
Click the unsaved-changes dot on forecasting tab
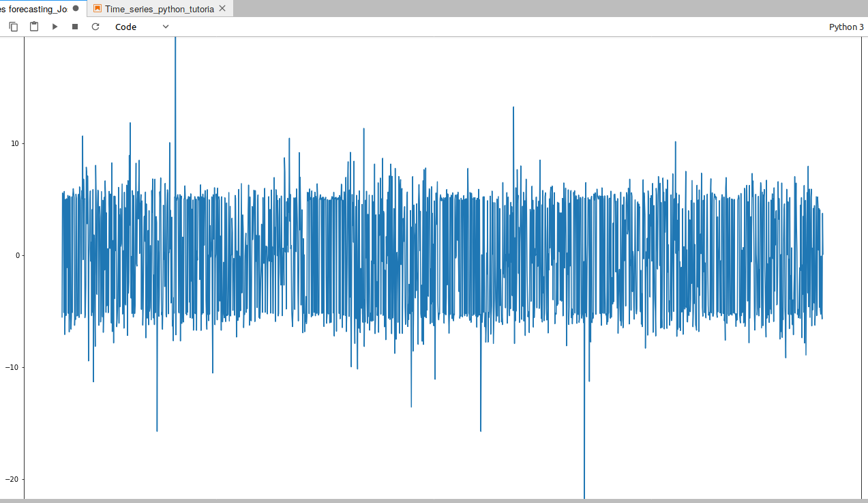[x=76, y=9]
